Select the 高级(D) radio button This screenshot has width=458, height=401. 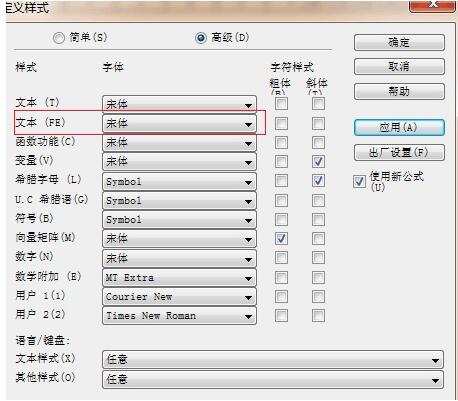(x=201, y=38)
